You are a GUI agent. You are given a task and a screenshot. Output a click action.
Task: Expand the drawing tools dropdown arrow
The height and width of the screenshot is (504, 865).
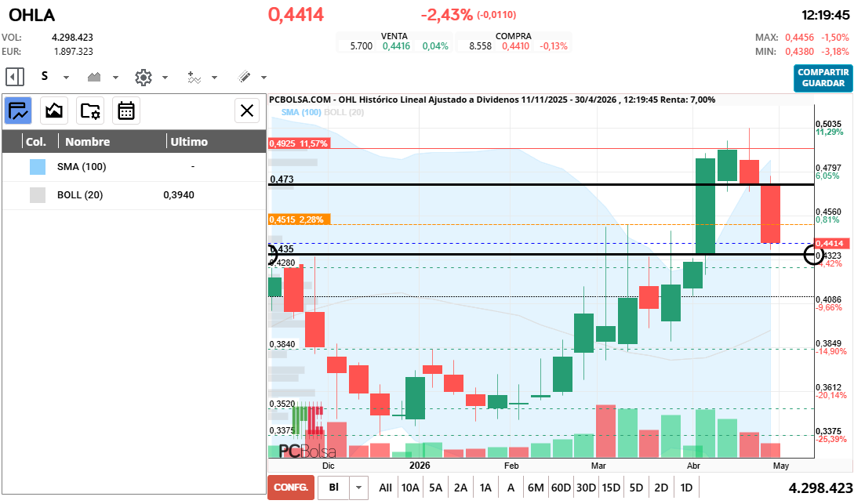[263, 78]
